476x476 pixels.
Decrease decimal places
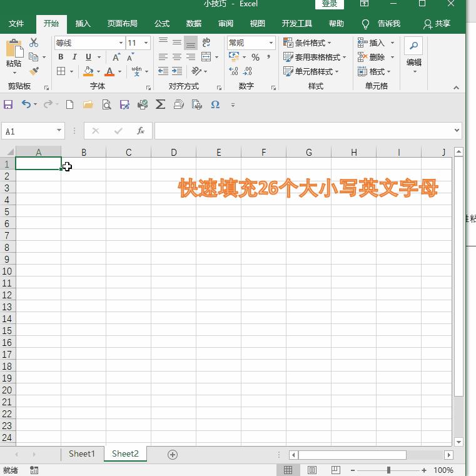pos(248,71)
